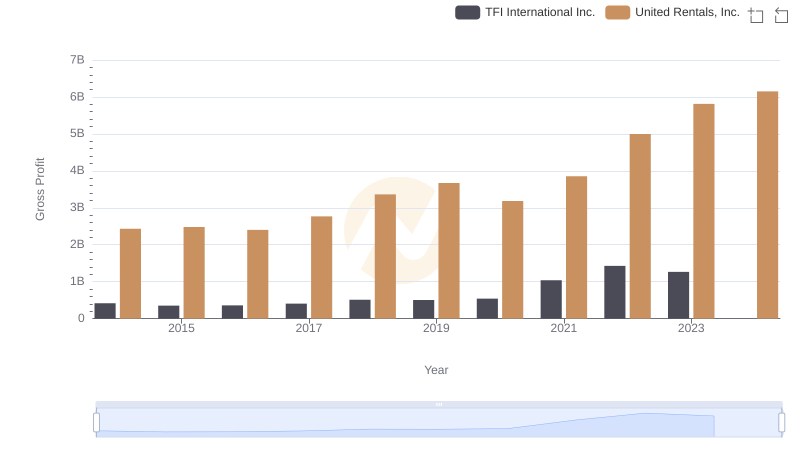Click TFI International bar for 2014
This screenshot has width=800, height=461.
coord(105,311)
